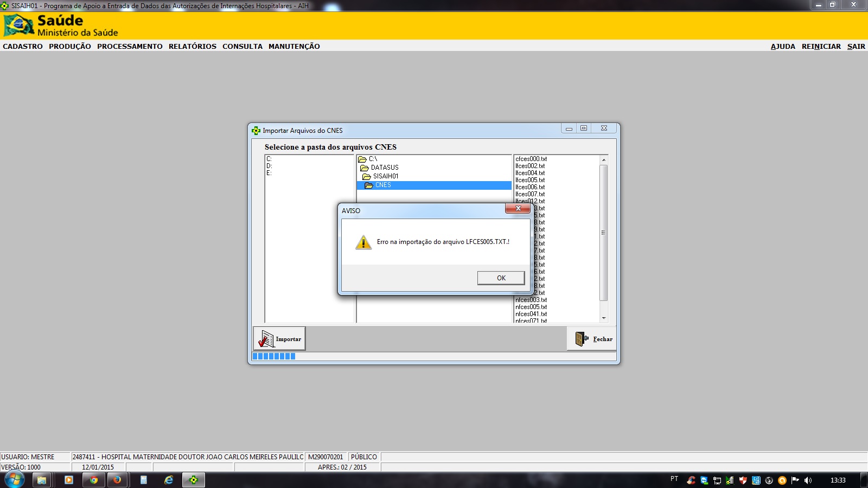The width and height of the screenshot is (868, 488).
Task: Select file nfces003.txt in the file list
Action: 531,300
